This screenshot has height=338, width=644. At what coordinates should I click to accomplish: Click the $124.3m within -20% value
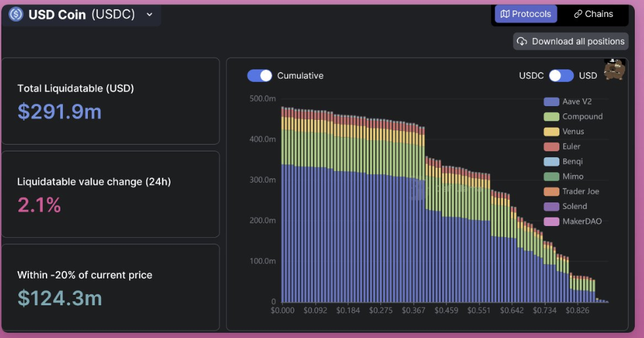[60, 298]
